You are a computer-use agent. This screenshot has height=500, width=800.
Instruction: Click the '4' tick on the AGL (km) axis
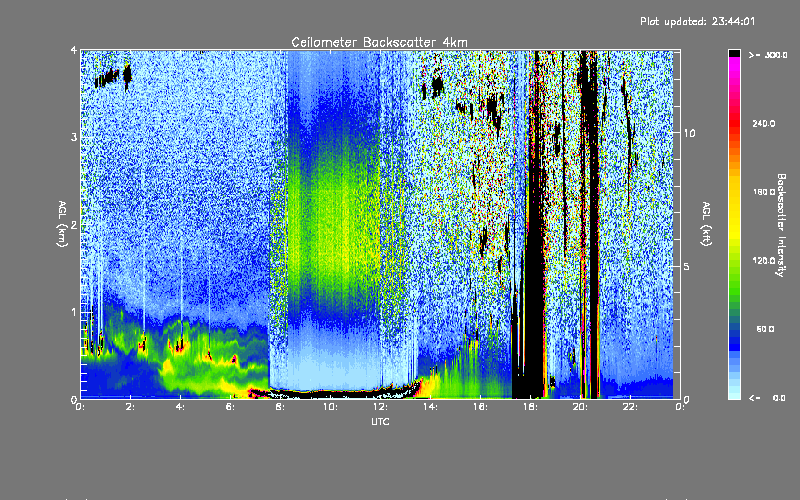pos(74,50)
